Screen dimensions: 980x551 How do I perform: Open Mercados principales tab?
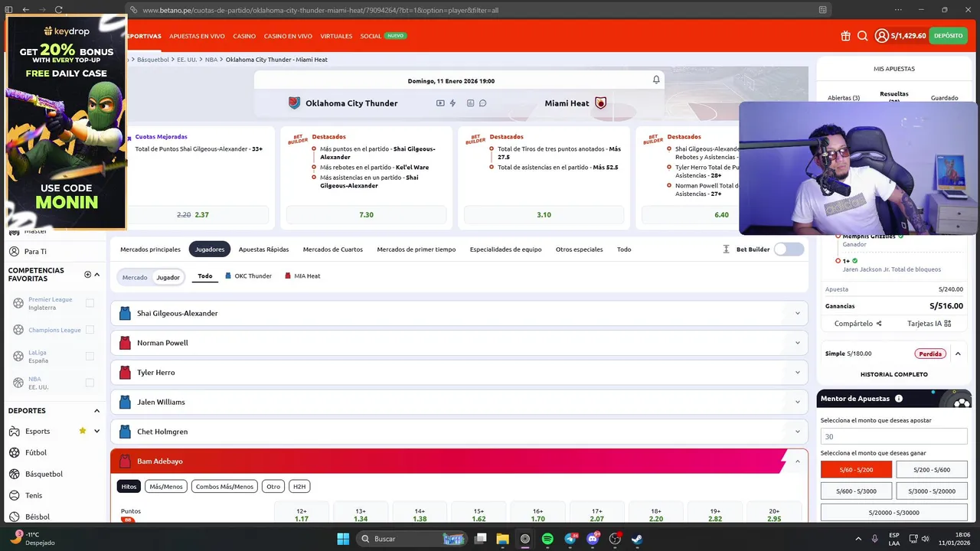pos(150,249)
